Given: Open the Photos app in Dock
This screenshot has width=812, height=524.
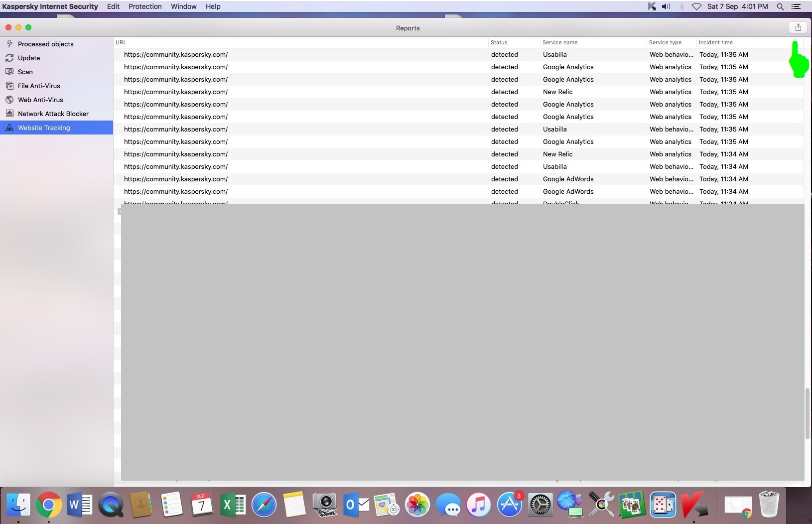Looking at the screenshot, I should [x=417, y=505].
